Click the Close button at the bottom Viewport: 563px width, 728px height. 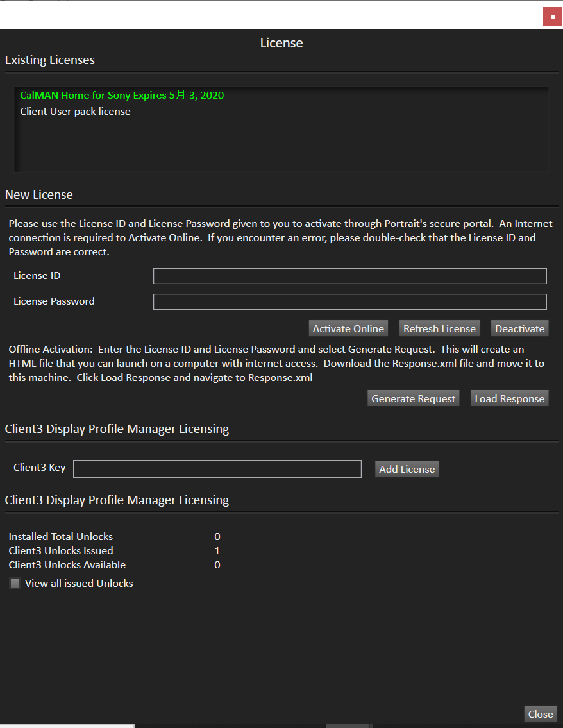pos(541,714)
